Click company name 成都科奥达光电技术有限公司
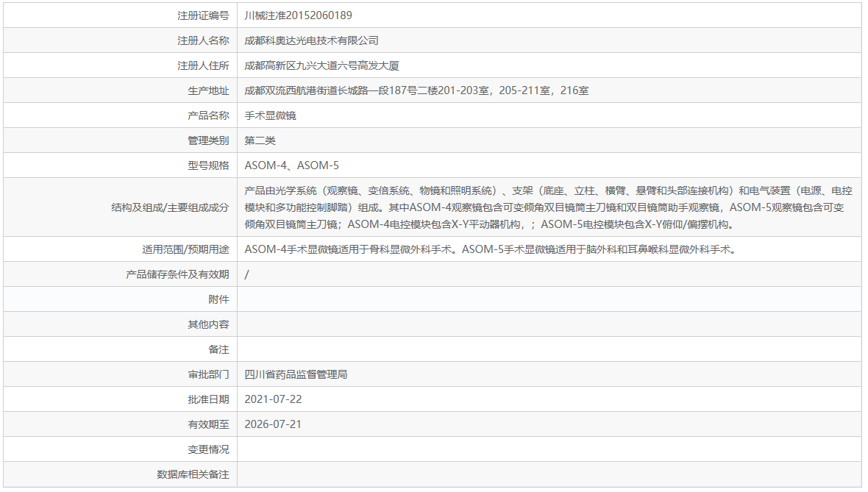This screenshot has height=492, width=868. tap(311, 40)
